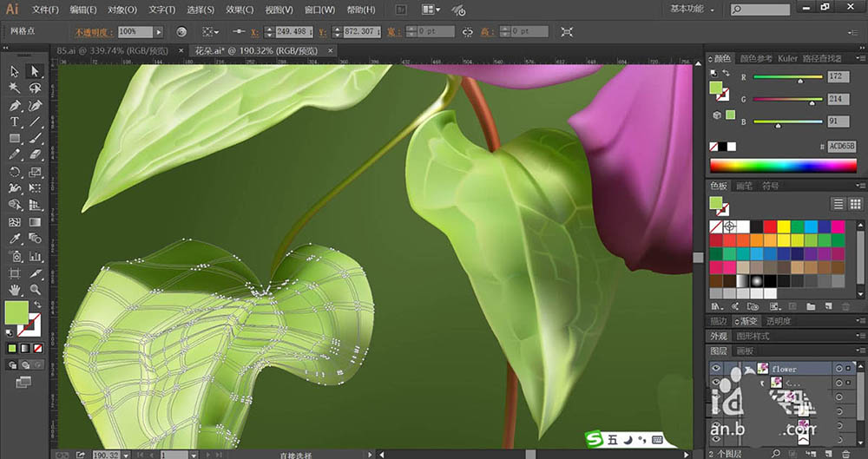The image size is (868, 459).
Task: Select the Type tool
Action: click(x=15, y=121)
